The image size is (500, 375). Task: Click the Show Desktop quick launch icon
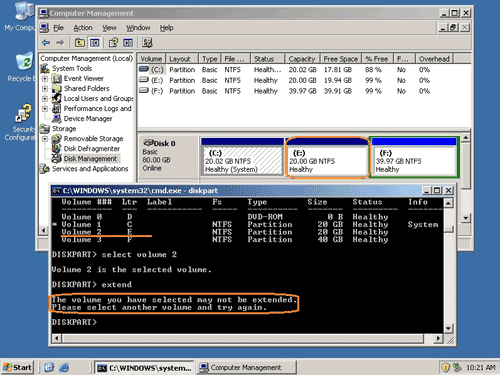tap(49, 367)
